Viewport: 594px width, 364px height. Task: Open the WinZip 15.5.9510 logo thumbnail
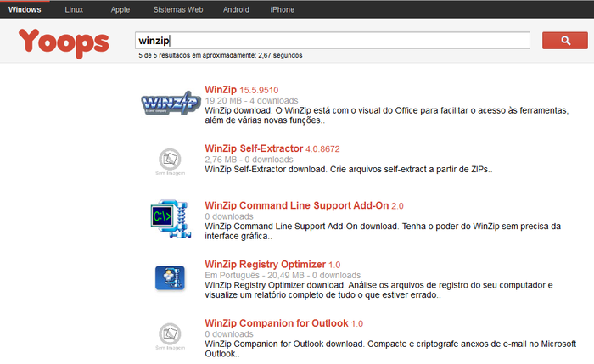[x=171, y=103]
